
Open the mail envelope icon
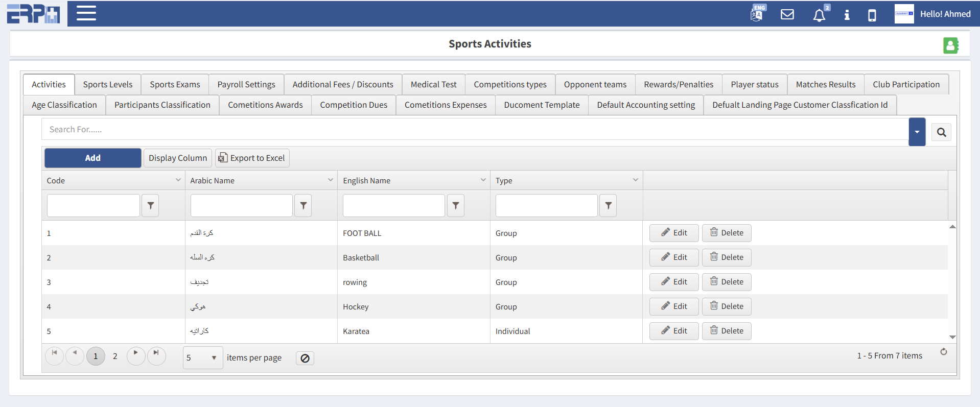pyautogui.click(x=787, y=14)
